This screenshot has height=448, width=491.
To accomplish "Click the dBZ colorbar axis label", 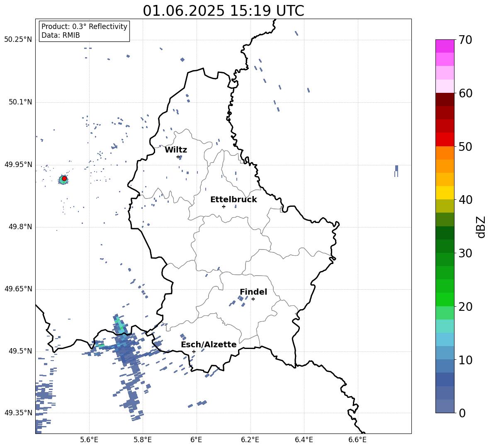I will coord(481,227).
